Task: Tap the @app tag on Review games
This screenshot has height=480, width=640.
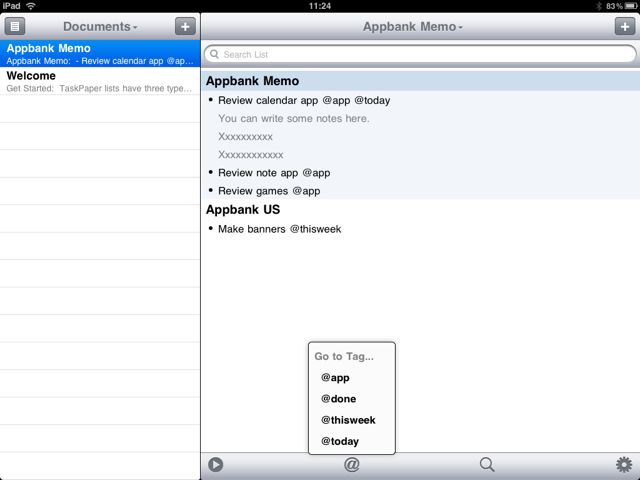Action: pyautogui.click(x=307, y=191)
